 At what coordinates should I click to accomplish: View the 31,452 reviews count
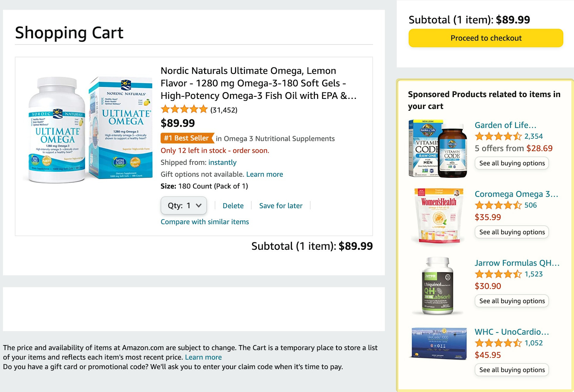tap(224, 110)
